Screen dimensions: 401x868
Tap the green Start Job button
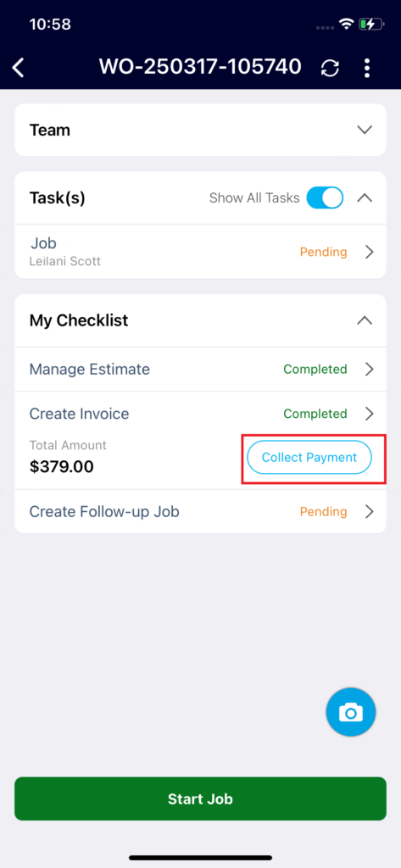(200, 798)
